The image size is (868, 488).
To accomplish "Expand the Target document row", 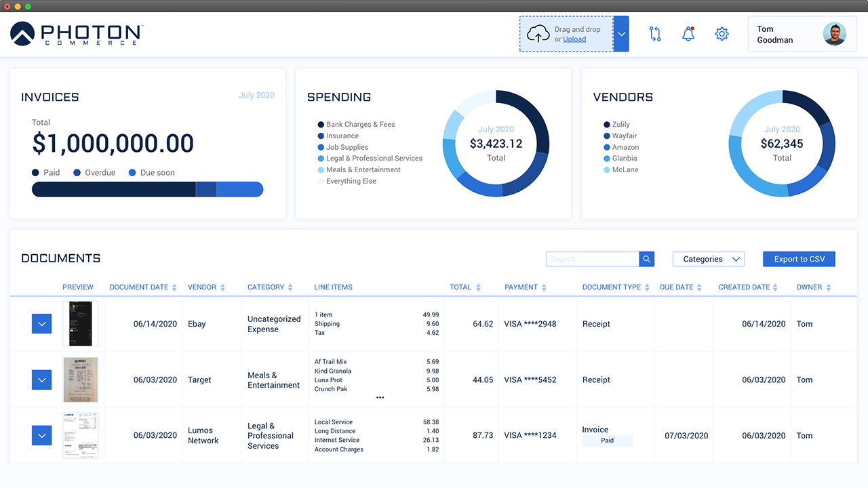I will click(x=42, y=380).
